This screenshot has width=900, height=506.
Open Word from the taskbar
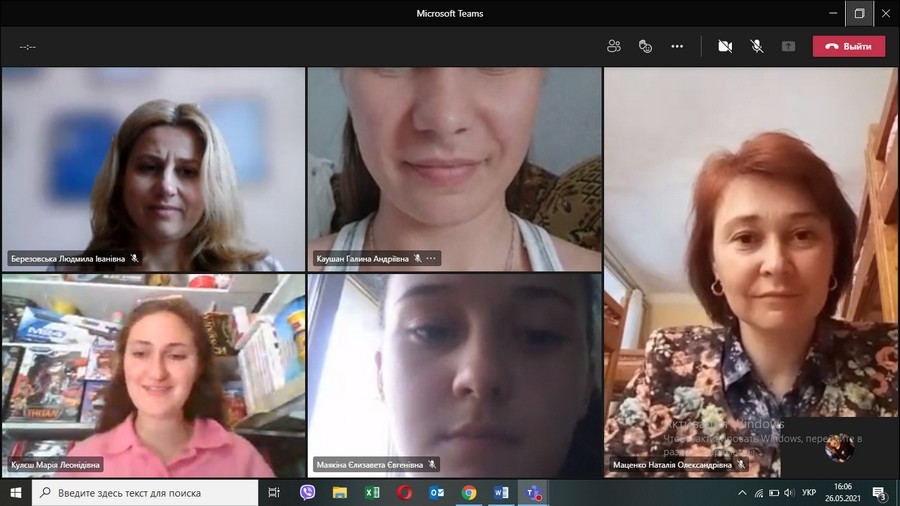[501, 493]
